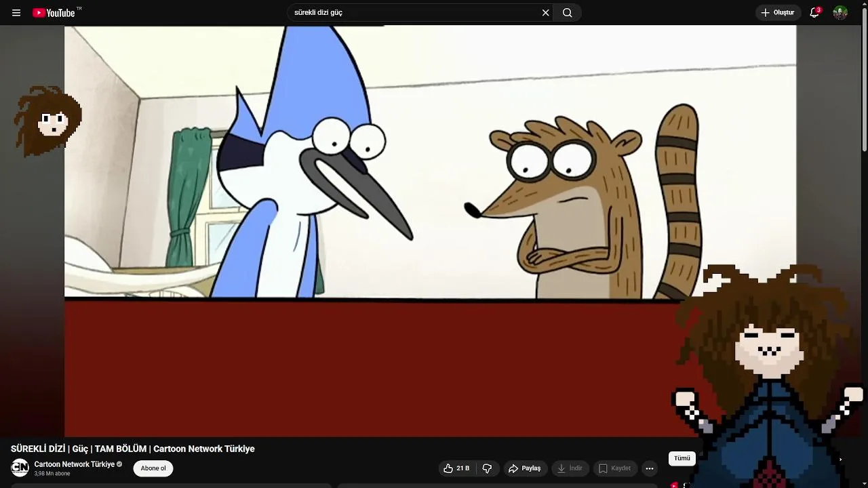
Task: Click the 3,98 Mn abone subscriber count
Action: [52, 474]
